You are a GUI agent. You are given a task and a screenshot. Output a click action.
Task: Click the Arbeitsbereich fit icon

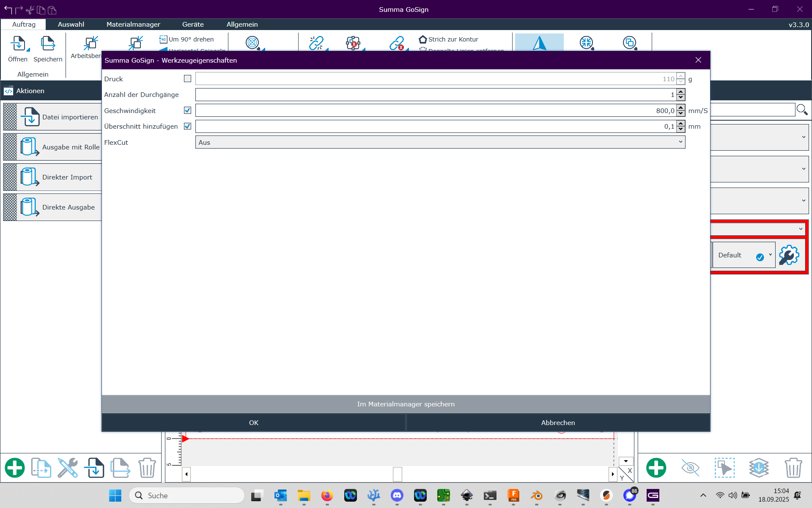91,43
